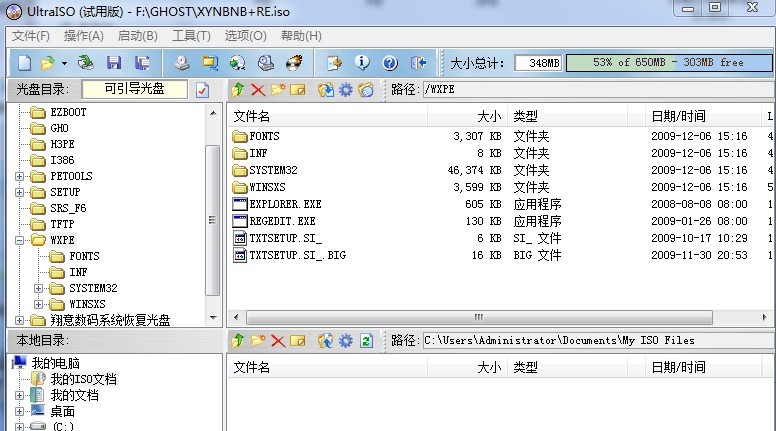
Task: Expand the SYSTEM32 tree node under WXPE
Action: tap(38, 288)
